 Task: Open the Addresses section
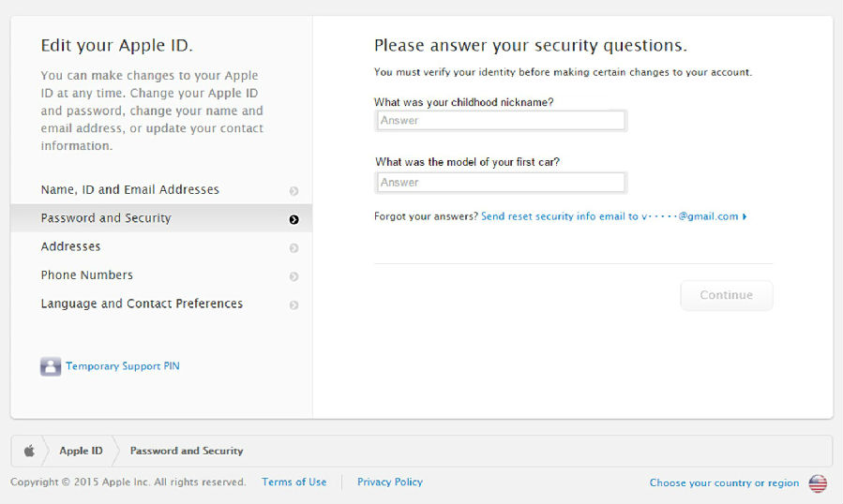click(161, 246)
